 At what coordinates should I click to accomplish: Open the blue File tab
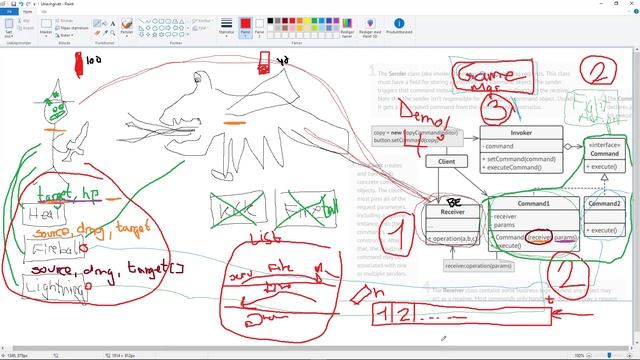9,11
